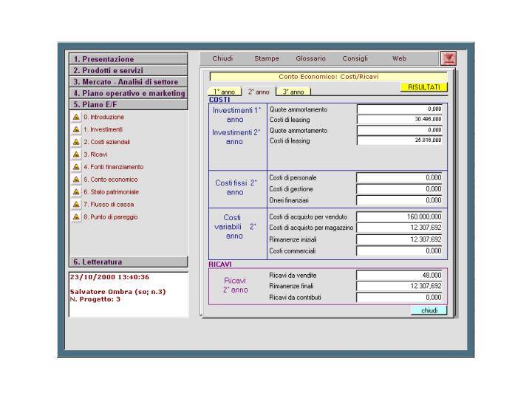This screenshot has height=399, width=532.
Task: Click the warning icon beside 5. Conto economico
Action: (76, 180)
